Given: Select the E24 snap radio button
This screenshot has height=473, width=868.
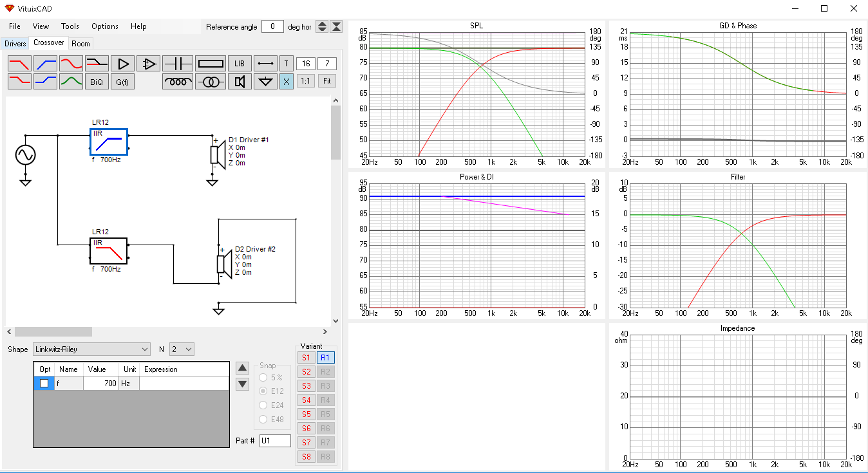Looking at the screenshot, I should [x=263, y=405].
